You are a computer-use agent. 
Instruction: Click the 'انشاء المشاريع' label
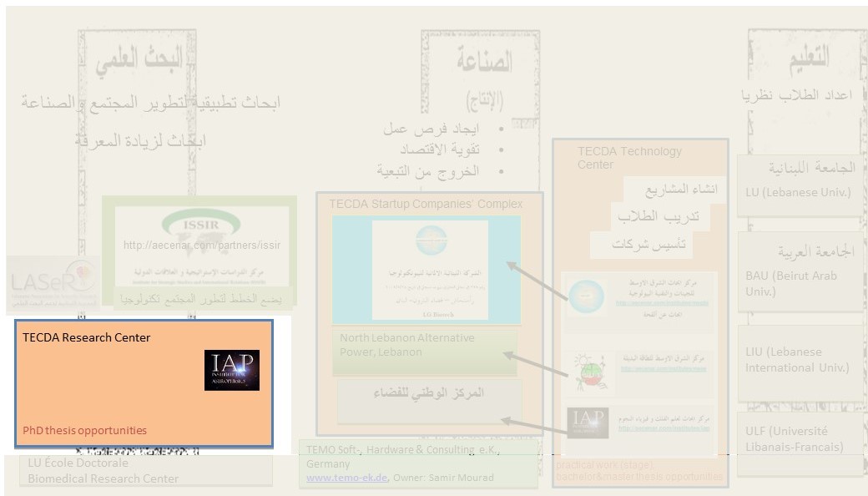(681, 190)
